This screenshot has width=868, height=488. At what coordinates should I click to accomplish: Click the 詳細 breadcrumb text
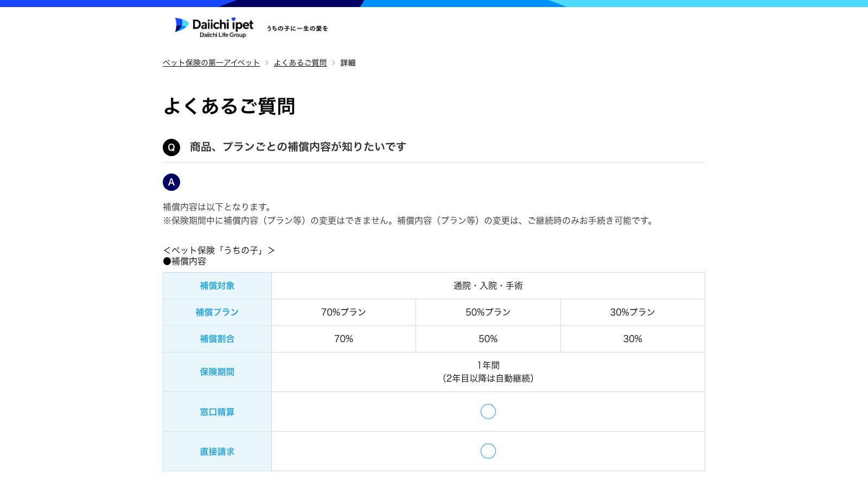coord(348,63)
